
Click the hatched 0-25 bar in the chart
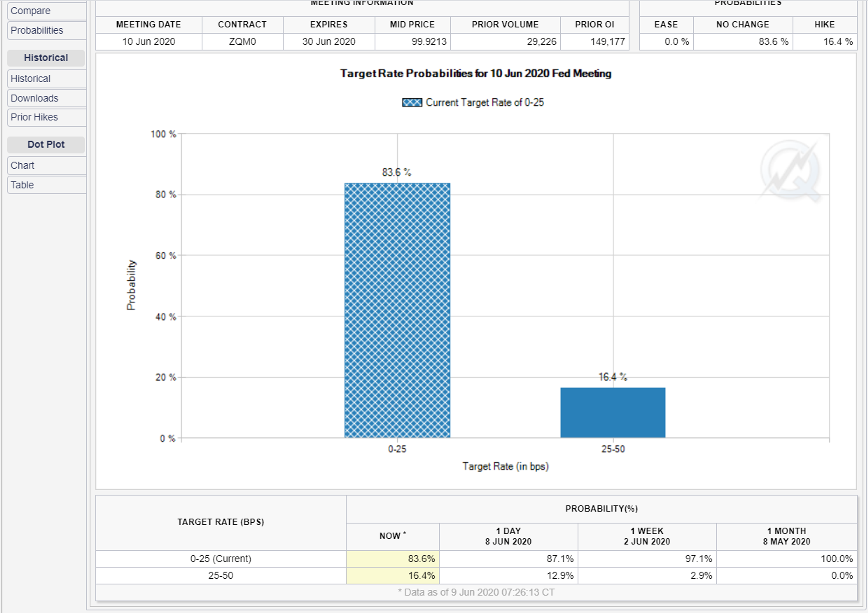pyautogui.click(x=397, y=310)
